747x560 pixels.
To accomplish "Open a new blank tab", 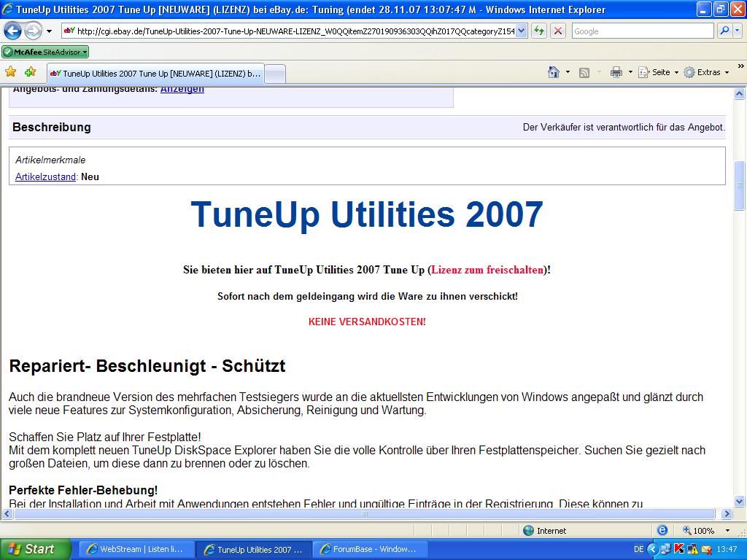I will [x=275, y=74].
